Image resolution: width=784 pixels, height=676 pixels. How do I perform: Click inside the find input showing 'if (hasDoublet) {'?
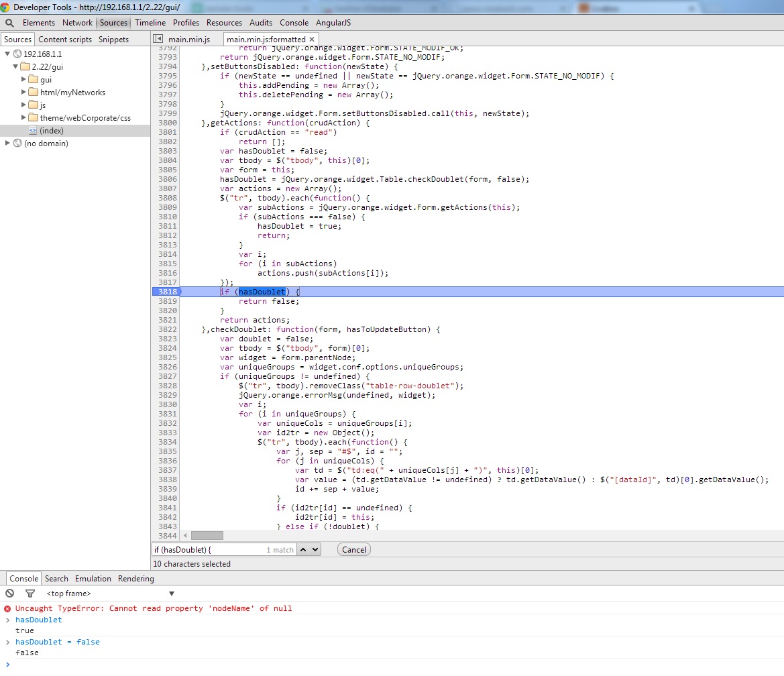pyautogui.click(x=201, y=549)
